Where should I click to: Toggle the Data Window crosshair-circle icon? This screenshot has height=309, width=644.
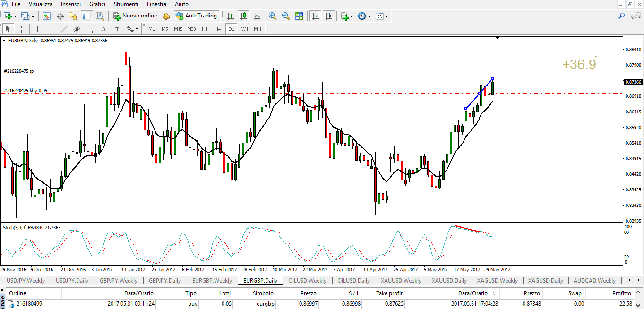[60, 16]
